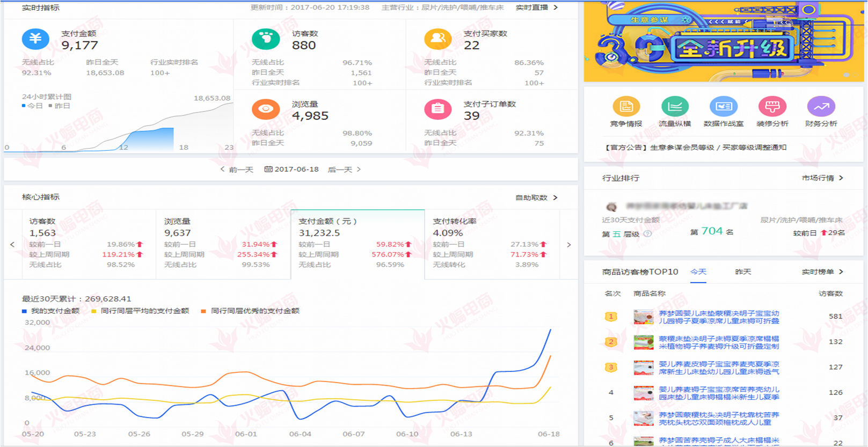This screenshot has width=868, height=447.
Task: Click the 全新升级 promotional banner
Action: click(724, 42)
